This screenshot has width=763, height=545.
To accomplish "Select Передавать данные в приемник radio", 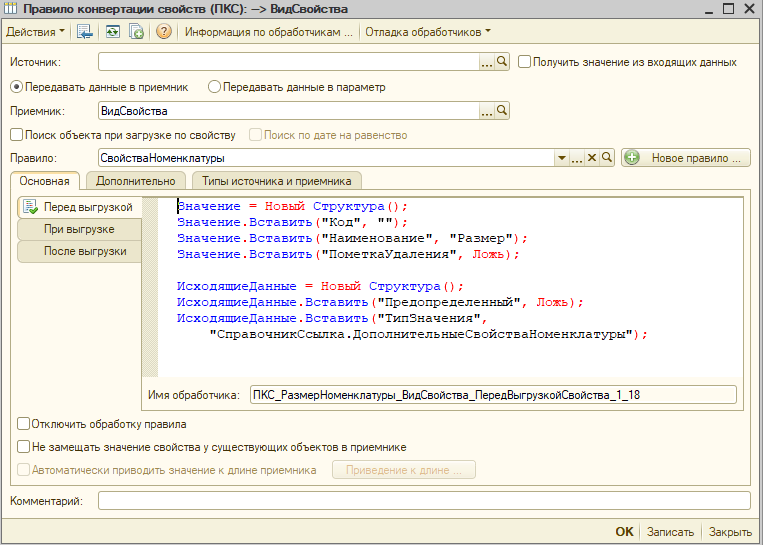I will point(17,87).
